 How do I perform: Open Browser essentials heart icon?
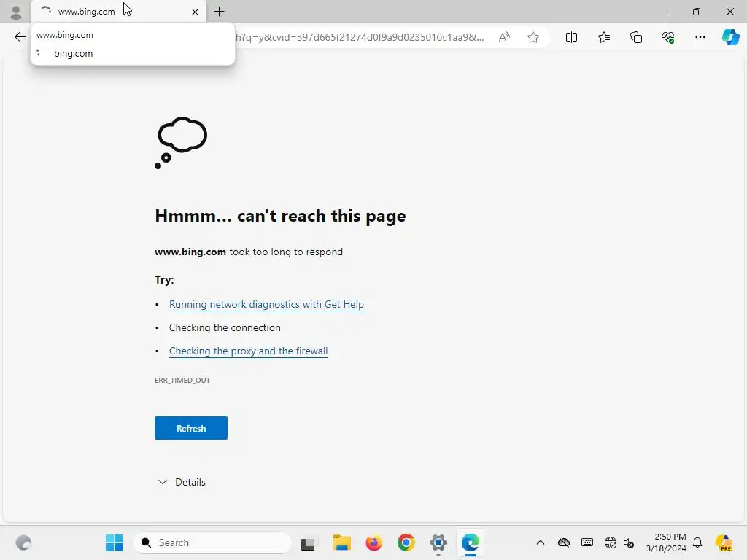coord(668,37)
